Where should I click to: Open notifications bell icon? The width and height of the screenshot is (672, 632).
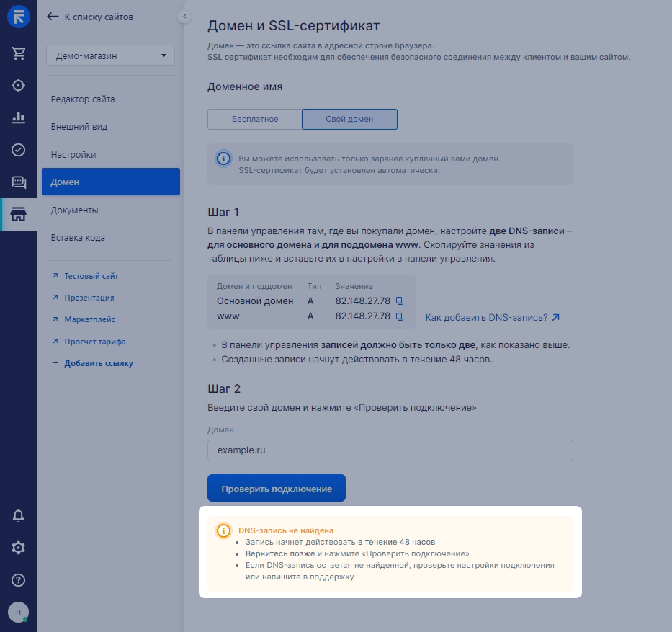coord(18,515)
